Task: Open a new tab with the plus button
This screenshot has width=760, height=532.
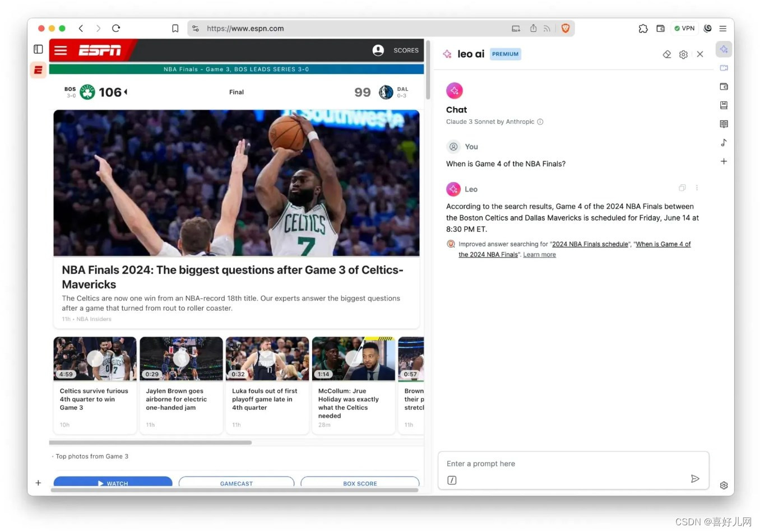Action: click(x=38, y=483)
